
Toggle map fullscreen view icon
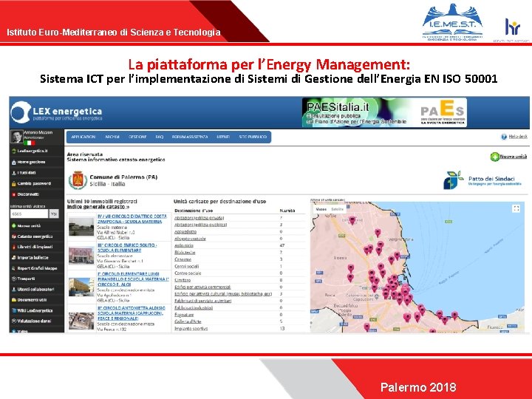pos(516,208)
